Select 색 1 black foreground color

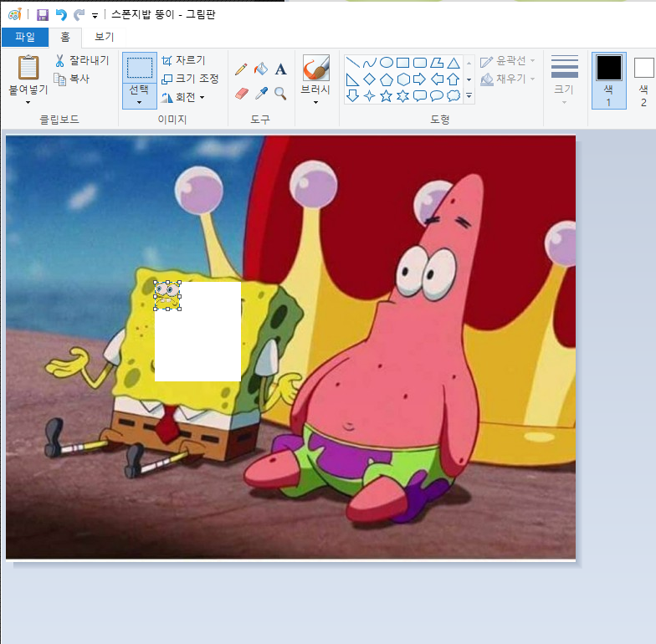click(609, 80)
